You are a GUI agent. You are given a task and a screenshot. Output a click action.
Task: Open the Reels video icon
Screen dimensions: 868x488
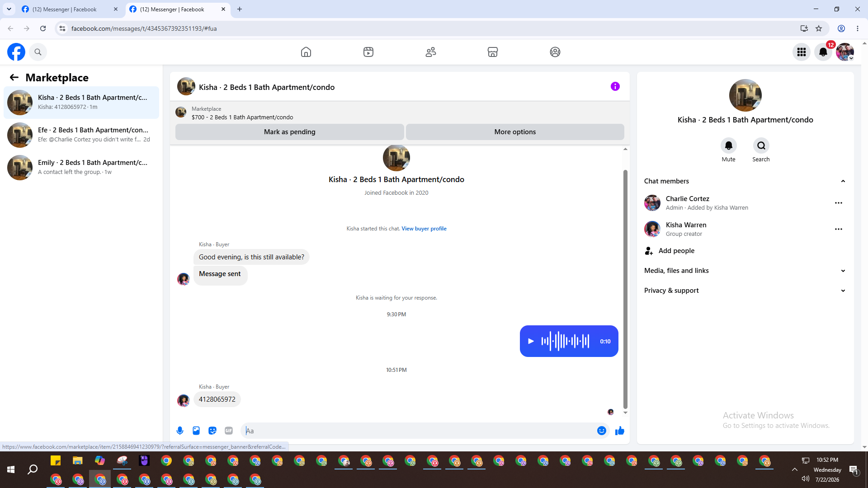pyautogui.click(x=368, y=52)
